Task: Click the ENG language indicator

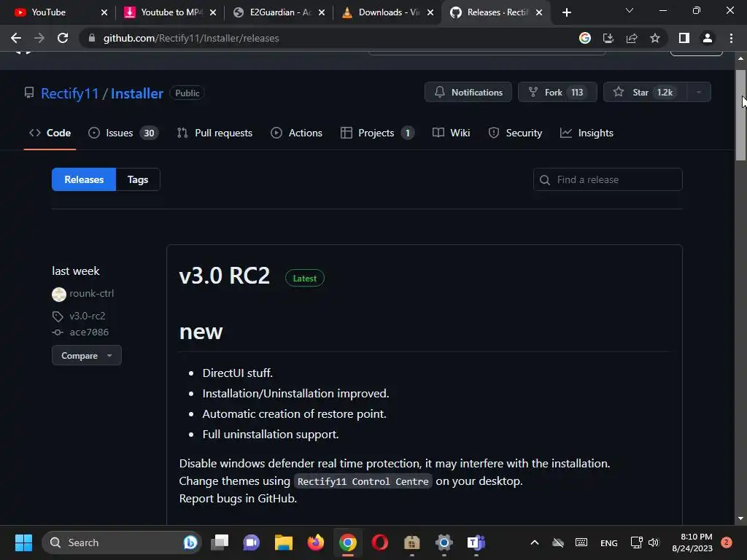Action: (x=609, y=542)
